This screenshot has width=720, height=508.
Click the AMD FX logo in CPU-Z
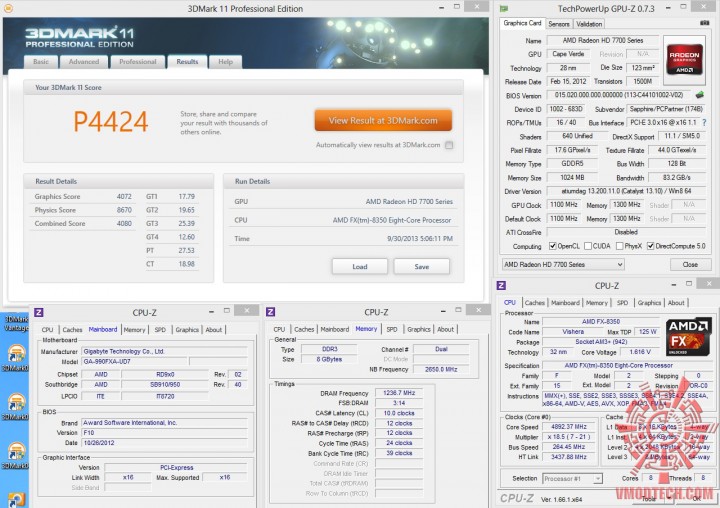point(688,337)
